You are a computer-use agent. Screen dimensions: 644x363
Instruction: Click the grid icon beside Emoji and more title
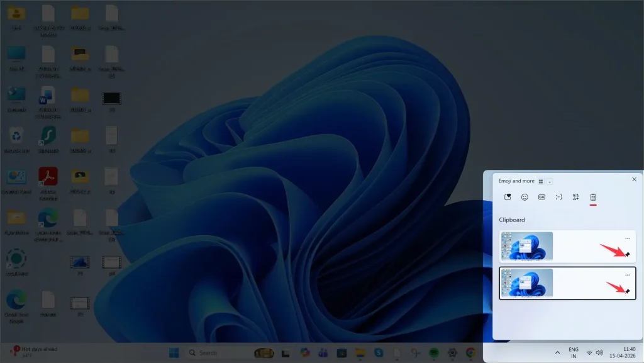pos(540,181)
